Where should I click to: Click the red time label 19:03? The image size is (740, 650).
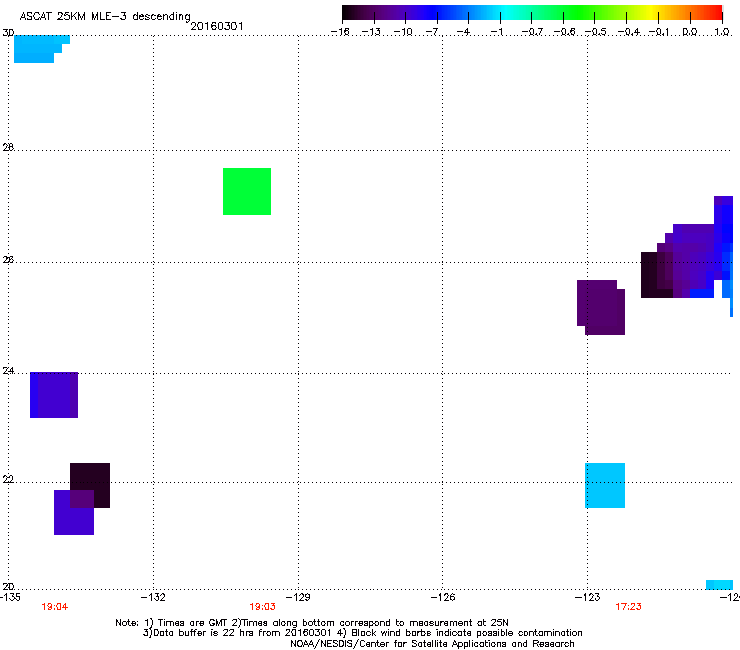pyautogui.click(x=262, y=607)
